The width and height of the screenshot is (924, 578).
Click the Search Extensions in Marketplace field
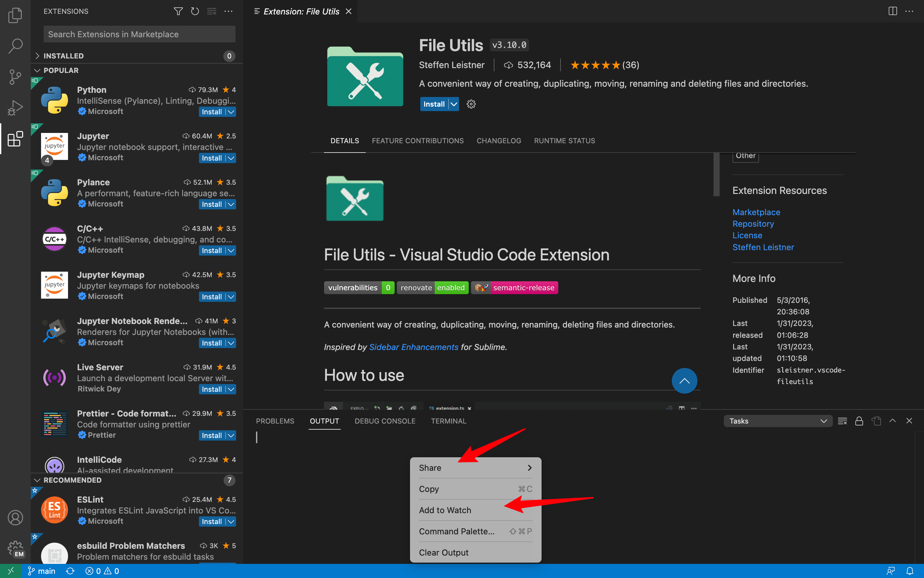139,34
